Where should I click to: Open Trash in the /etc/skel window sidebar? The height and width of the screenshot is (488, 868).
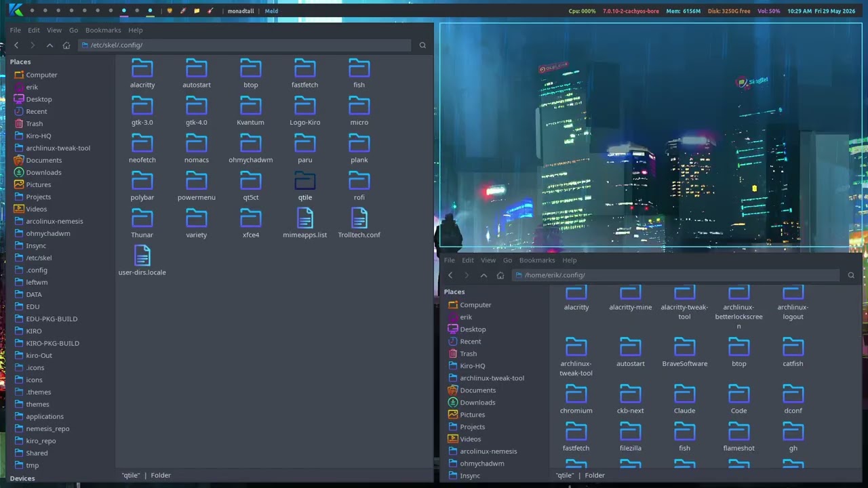click(34, 124)
